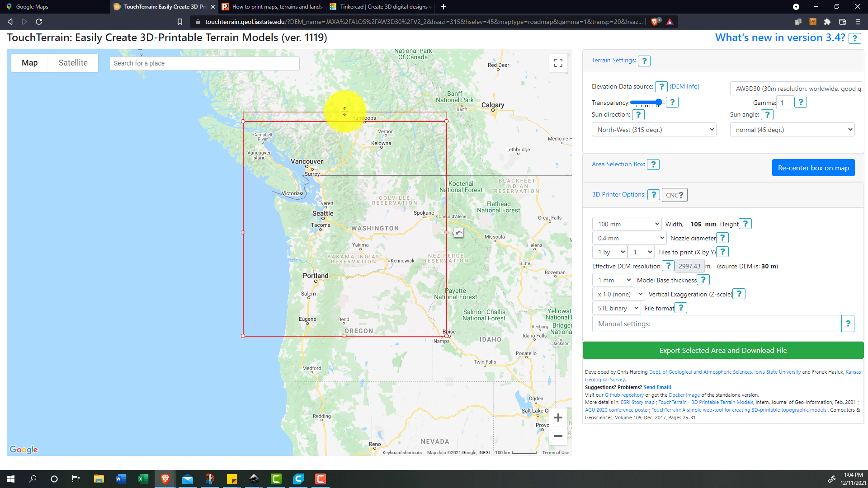Click the undo arrow beside selection box
The width and height of the screenshot is (868, 488).
tap(458, 233)
